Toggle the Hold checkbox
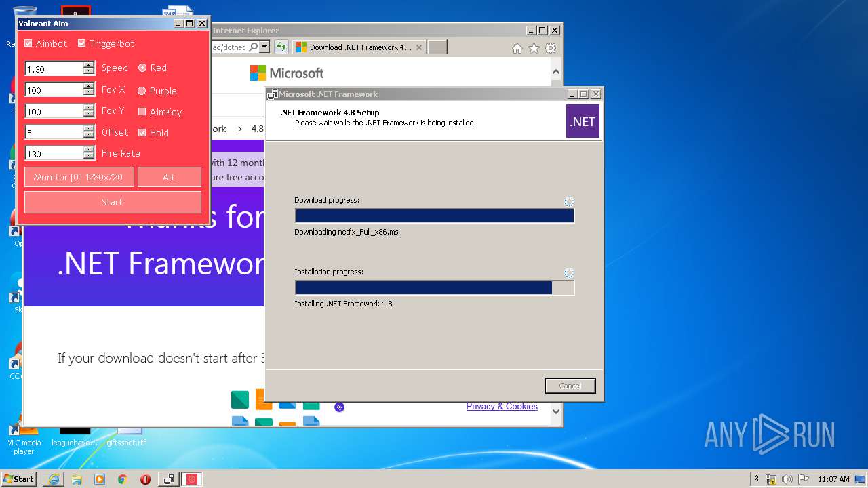868x488 pixels. point(142,133)
